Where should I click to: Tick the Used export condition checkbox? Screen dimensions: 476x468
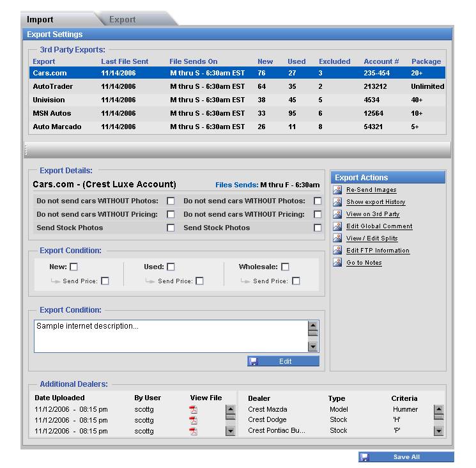pos(171,267)
